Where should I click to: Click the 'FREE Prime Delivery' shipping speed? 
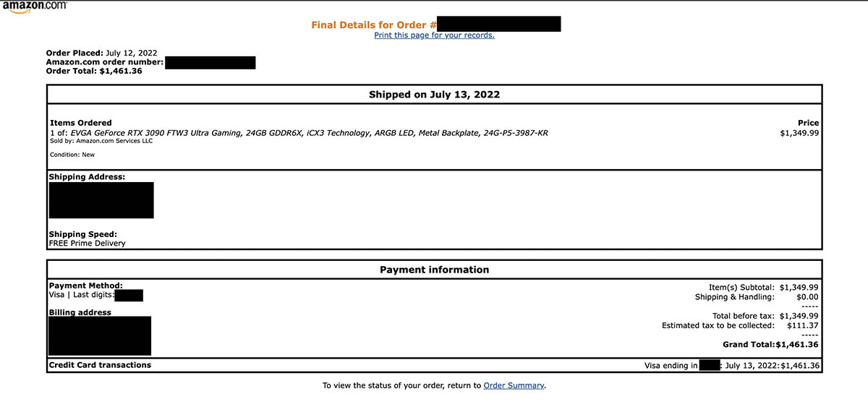87,244
